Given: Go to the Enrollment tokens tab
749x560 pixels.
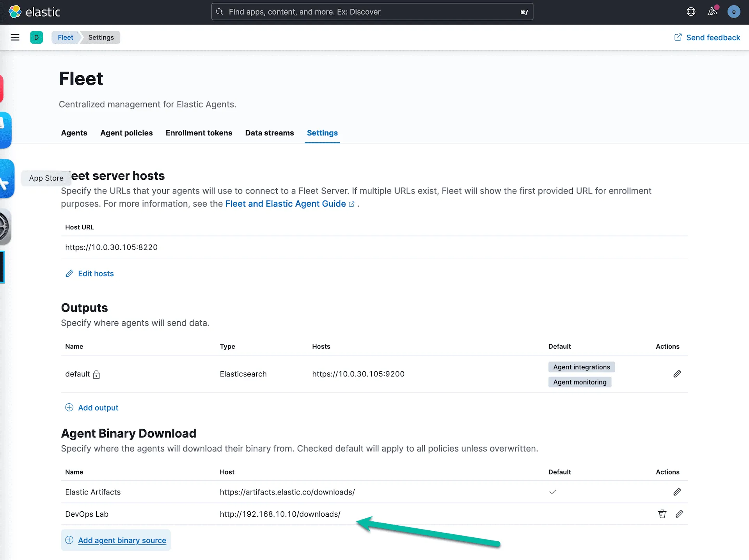Looking at the screenshot, I should [x=199, y=133].
